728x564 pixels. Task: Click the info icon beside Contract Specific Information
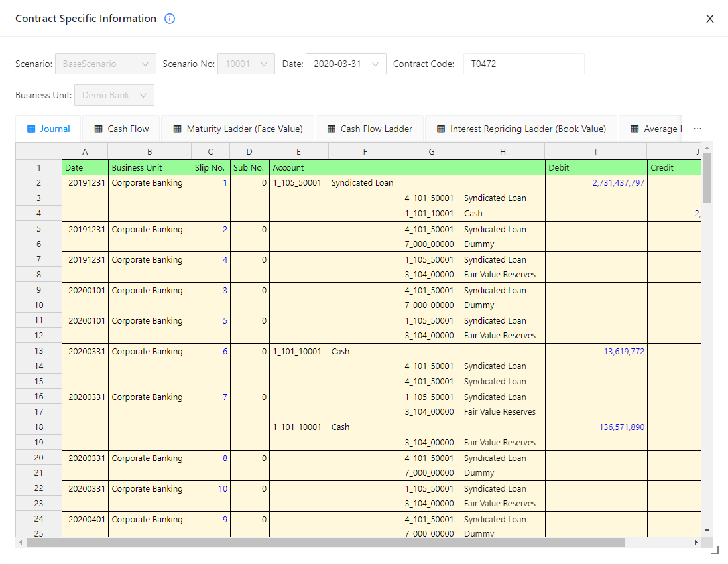tap(170, 19)
